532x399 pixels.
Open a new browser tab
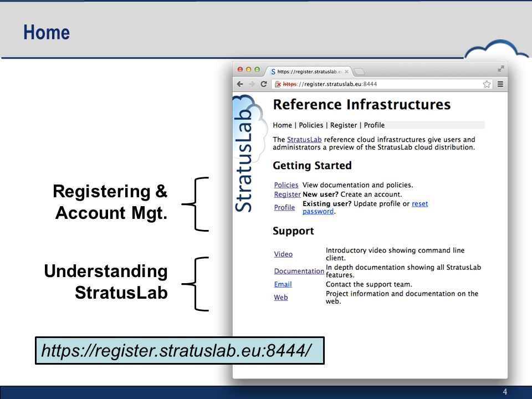click(359, 71)
